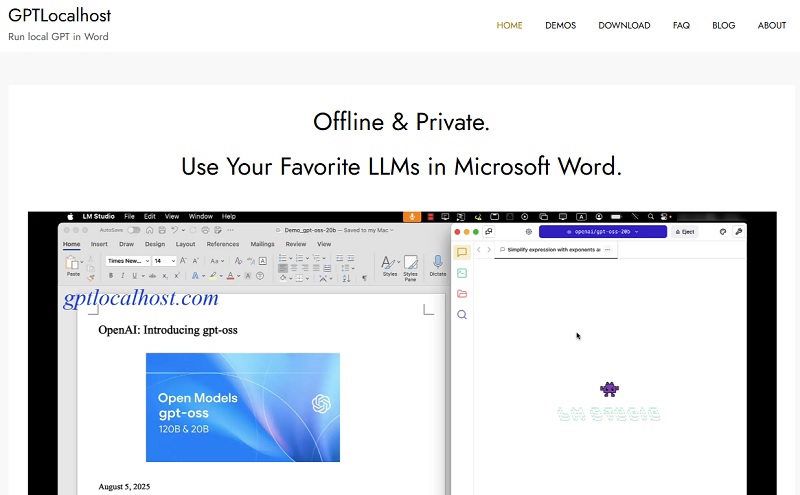Open the LM Studio chat sidebar icon
Viewport: 800px width, 495px height.
pos(462,253)
